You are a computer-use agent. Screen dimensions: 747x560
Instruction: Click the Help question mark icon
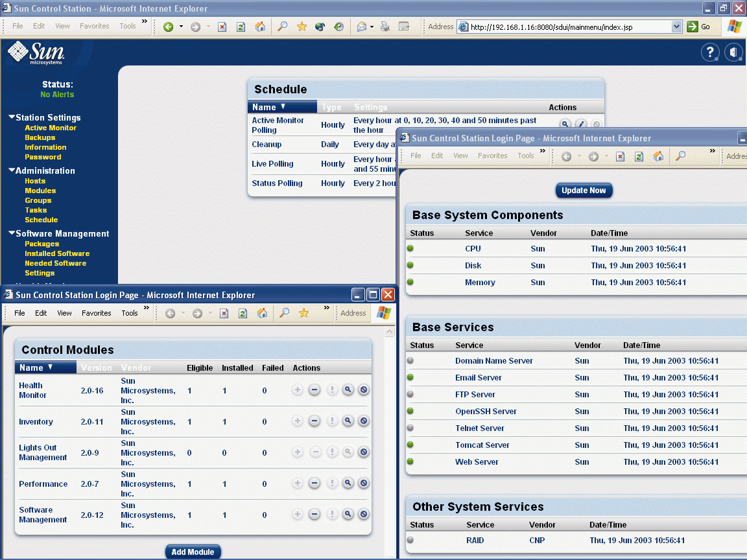click(x=710, y=52)
